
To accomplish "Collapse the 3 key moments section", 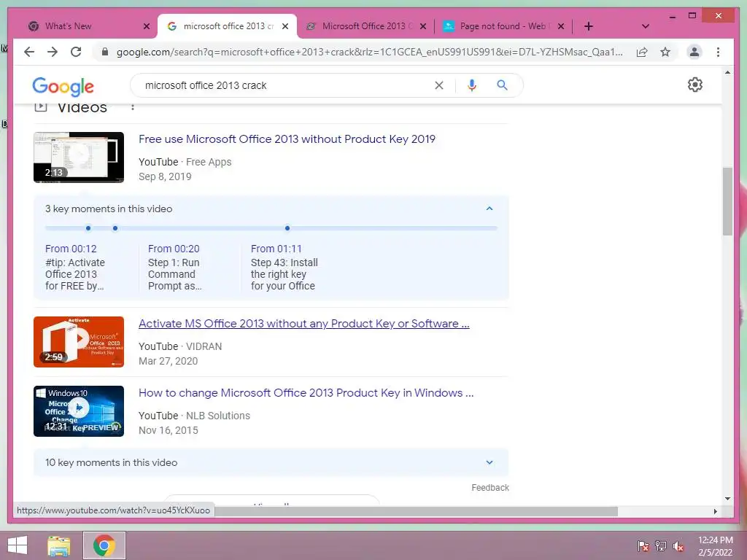I will click(x=489, y=209).
